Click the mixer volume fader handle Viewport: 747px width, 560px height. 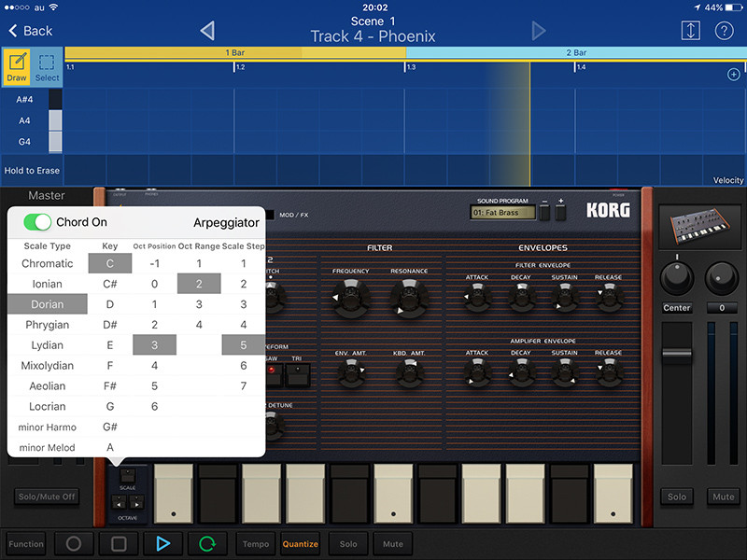tap(676, 355)
